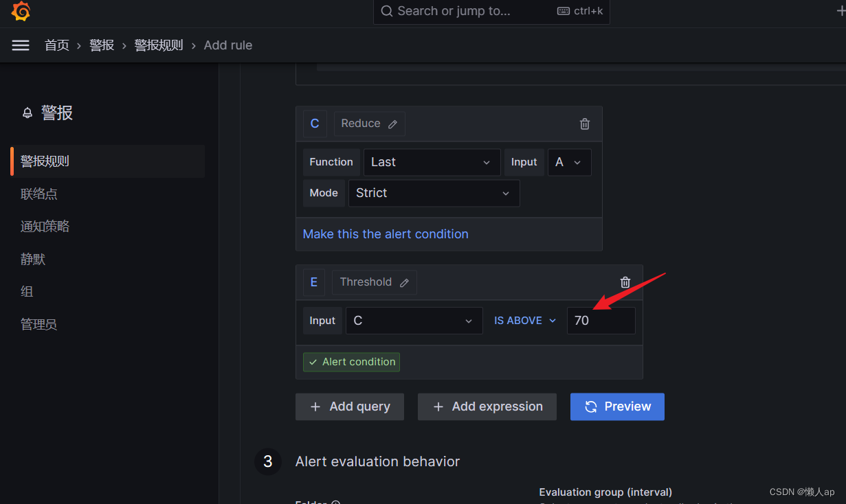Click the E expression ID label
The height and width of the screenshot is (504, 846).
(314, 282)
